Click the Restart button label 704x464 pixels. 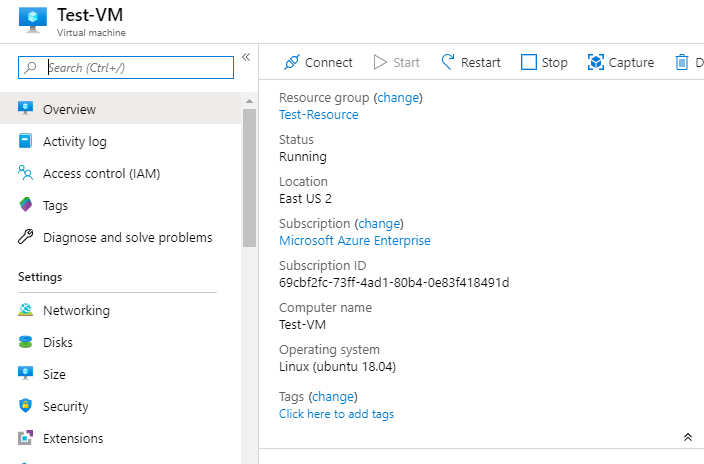click(480, 62)
